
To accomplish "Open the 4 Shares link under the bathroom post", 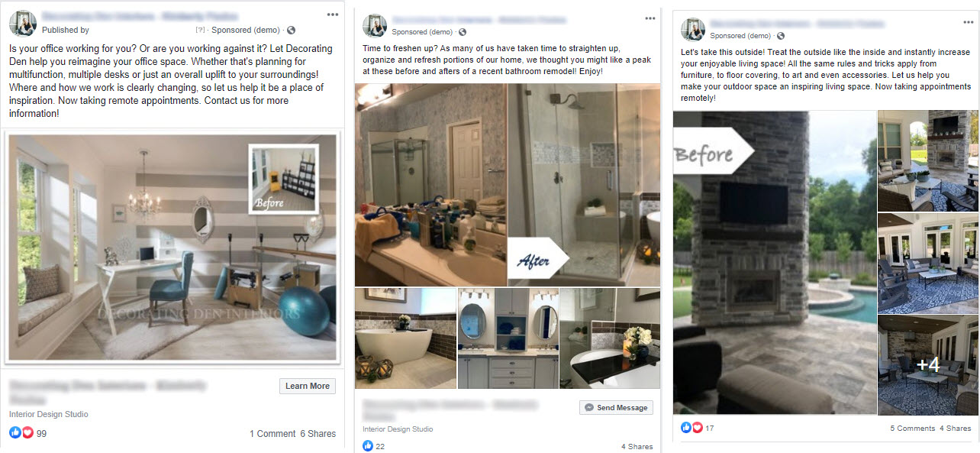I will [x=637, y=447].
